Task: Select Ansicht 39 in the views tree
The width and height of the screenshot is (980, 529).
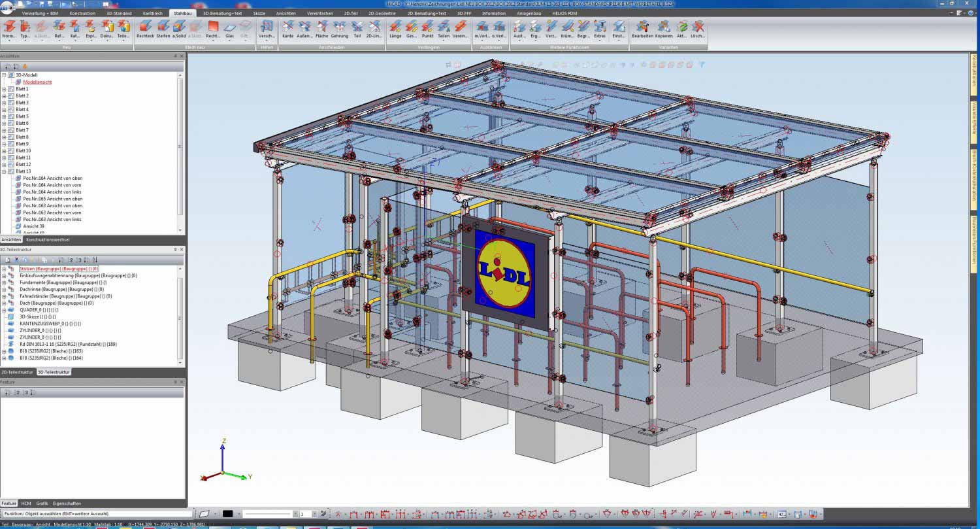Action: point(34,226)
